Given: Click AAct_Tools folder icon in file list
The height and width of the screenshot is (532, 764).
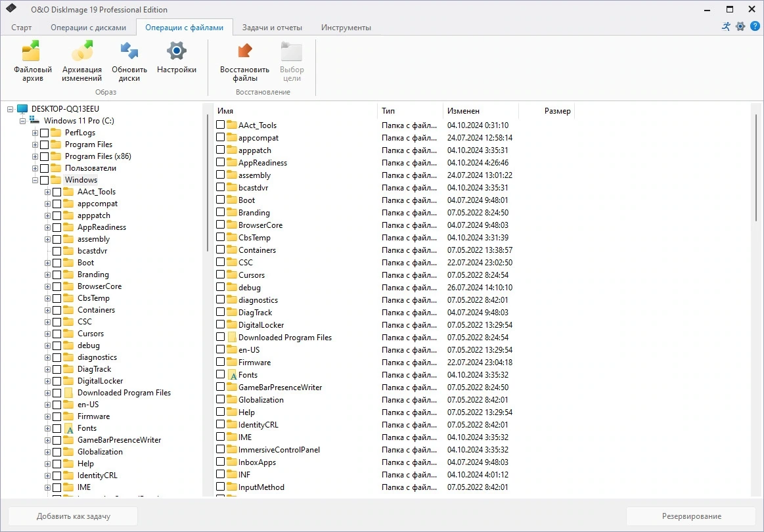Looking at the screenshot, I should click(x=232, y=125).
